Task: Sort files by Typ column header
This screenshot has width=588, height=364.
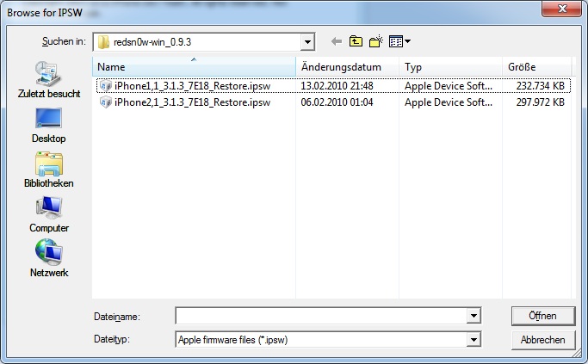Action: pos(449,66)
